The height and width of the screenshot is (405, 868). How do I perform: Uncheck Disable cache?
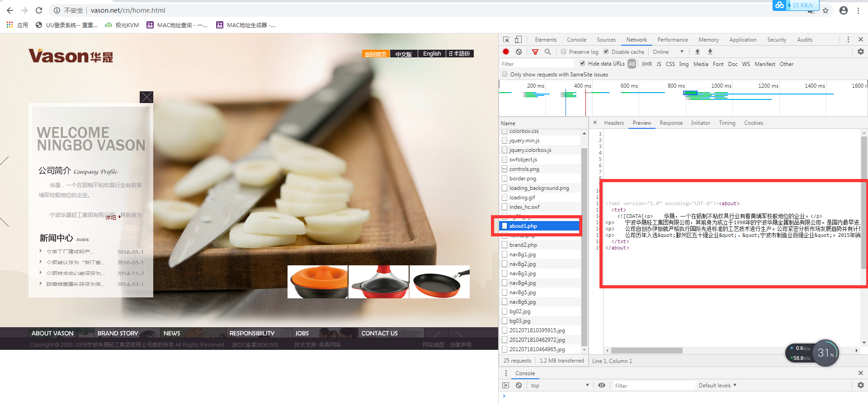(606, 52)
